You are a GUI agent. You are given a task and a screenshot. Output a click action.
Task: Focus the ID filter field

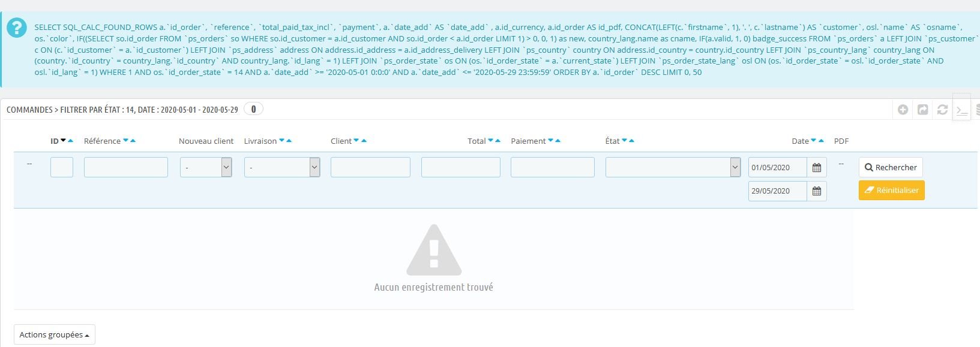(x=62, y=167)
